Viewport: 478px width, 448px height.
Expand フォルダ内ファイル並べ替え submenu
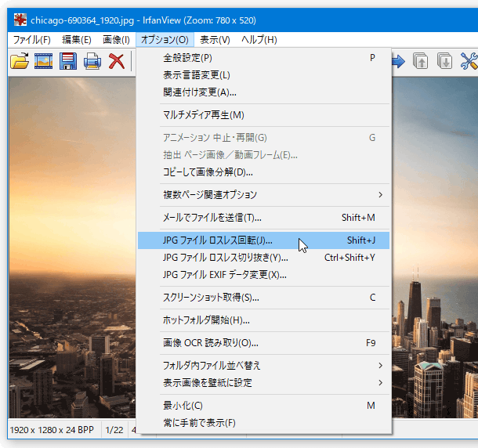264,366
